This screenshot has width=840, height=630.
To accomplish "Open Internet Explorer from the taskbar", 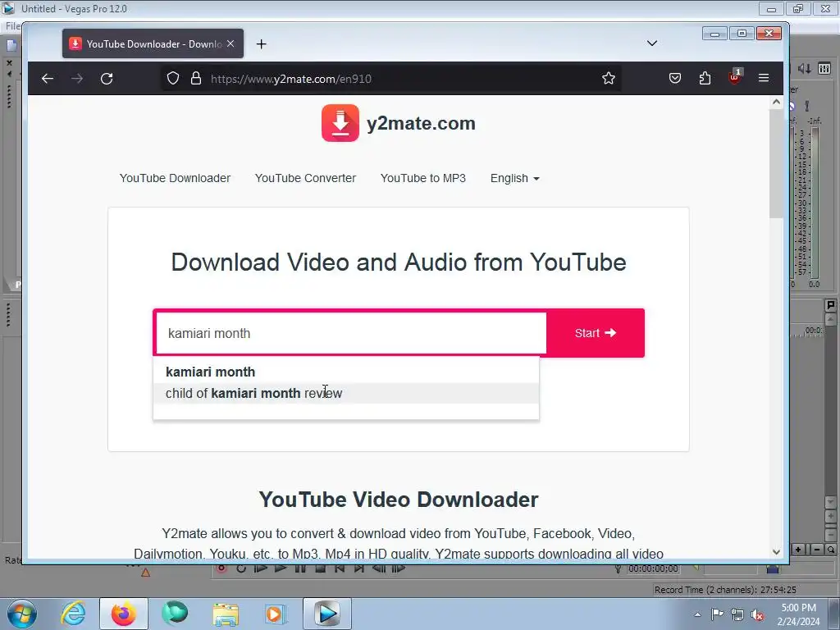I will [x=73, y=614].
